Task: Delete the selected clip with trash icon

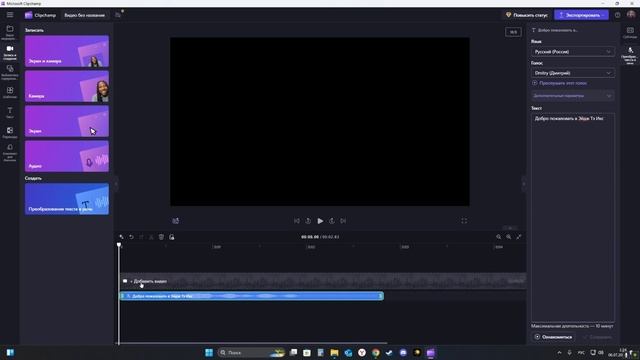Action: [161, 237]
